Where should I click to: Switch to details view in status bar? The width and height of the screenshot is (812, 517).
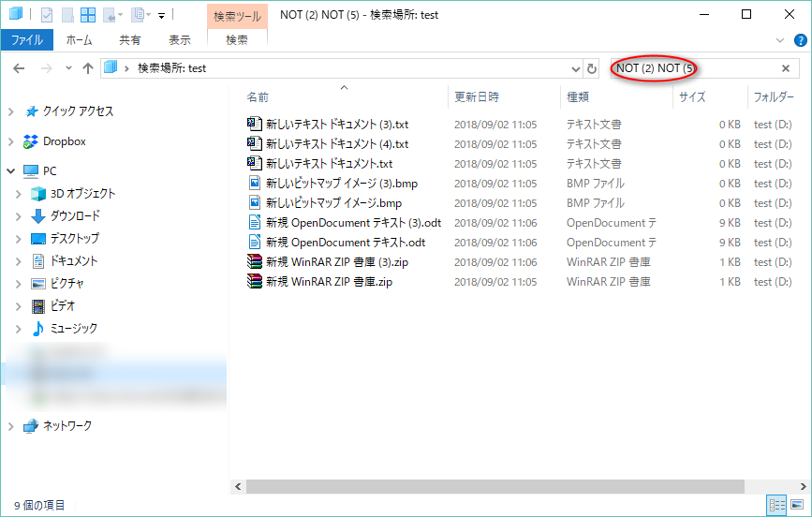tap(776, 505)
